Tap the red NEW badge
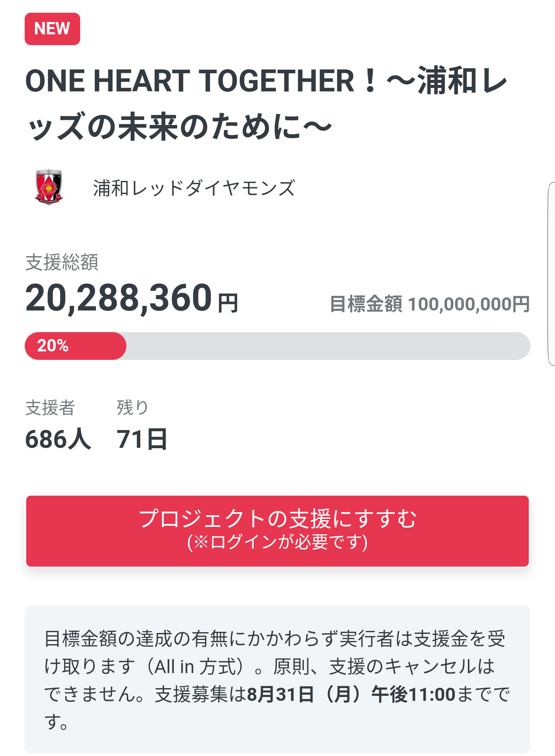555x756 pixels. 52,29
